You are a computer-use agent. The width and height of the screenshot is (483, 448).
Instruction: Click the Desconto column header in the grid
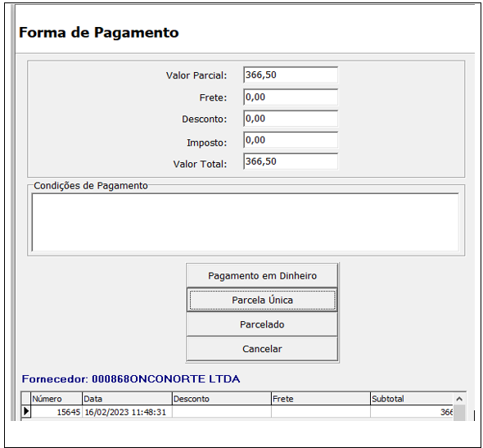(222, 399)
